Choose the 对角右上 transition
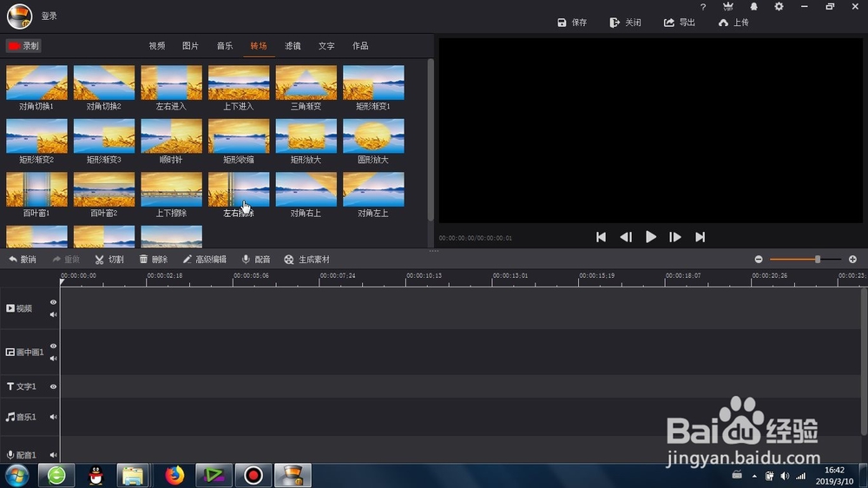The width and height of the screenshot is (868, 488). tap(306, 189)
